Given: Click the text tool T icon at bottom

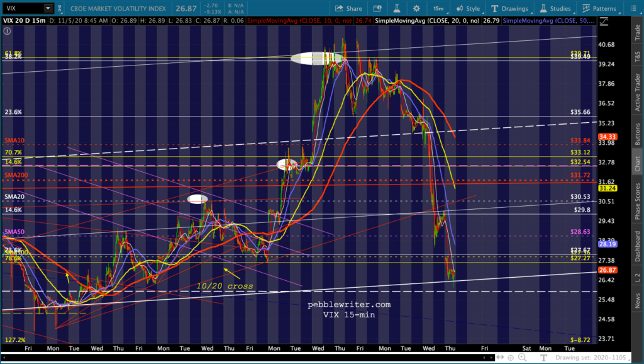Looking at the screenshot, I should coord(543,358).
